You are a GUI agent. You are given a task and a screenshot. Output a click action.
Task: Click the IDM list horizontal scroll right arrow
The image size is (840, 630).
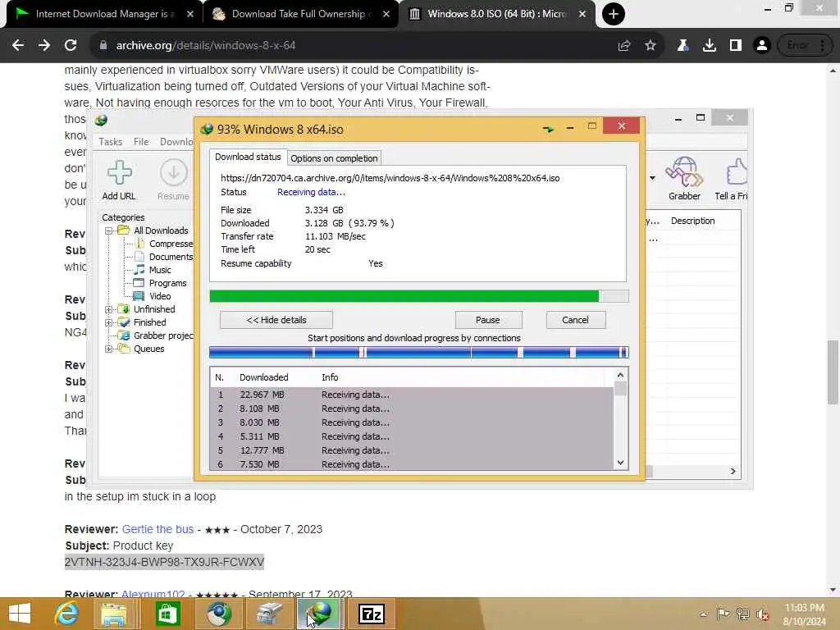click(x=733, y=472)
